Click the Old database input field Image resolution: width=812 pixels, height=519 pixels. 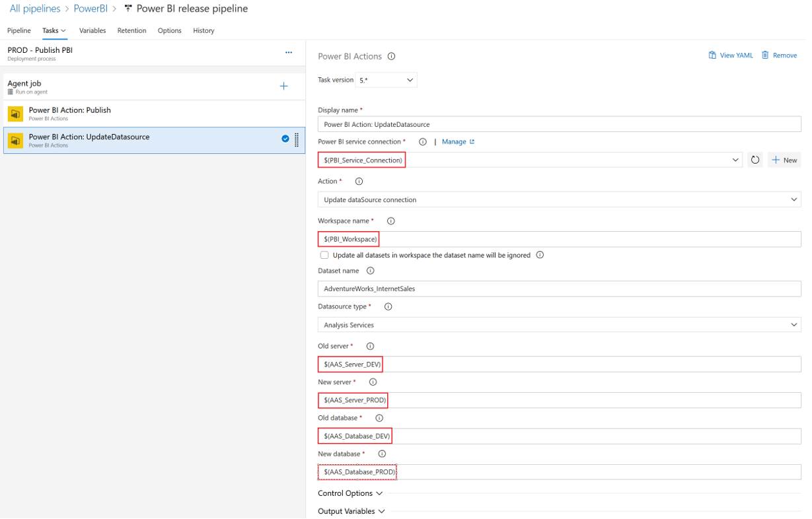(x=560, y=436)
